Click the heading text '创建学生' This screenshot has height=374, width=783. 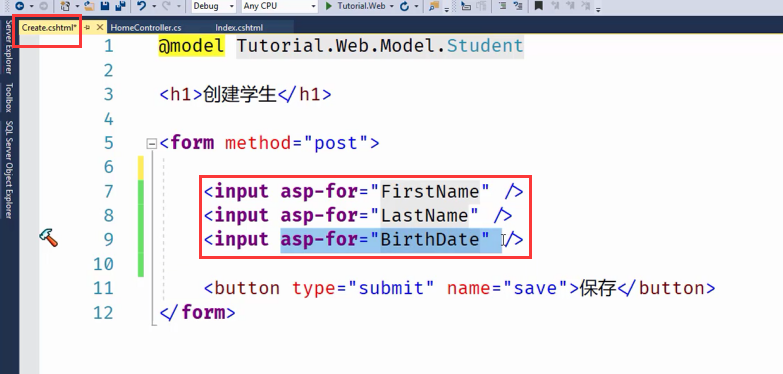pos(240,94)
